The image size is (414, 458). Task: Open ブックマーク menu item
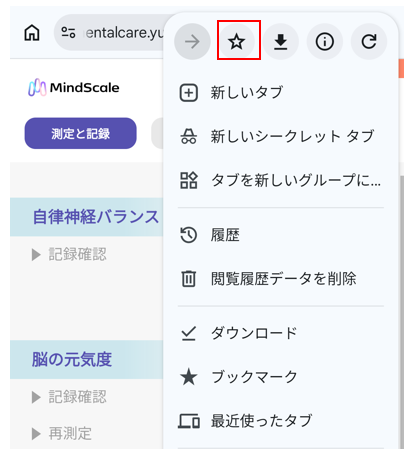click(281, 377)
